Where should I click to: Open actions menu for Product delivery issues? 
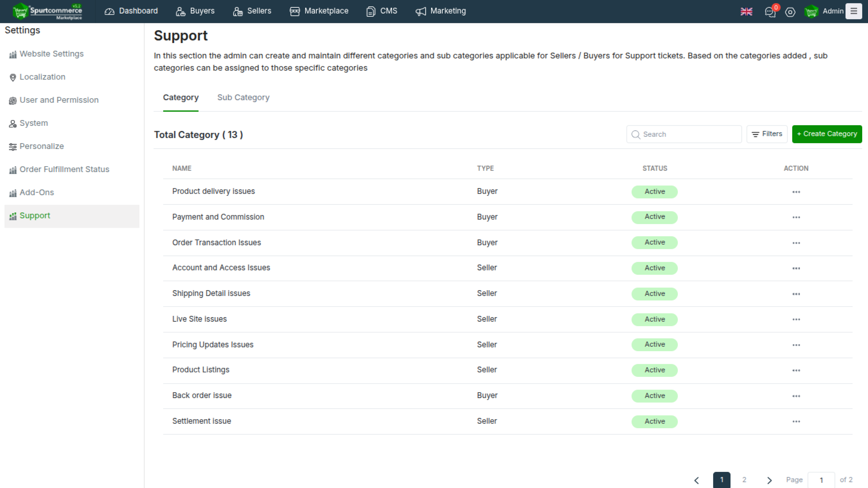click(796, 192)
